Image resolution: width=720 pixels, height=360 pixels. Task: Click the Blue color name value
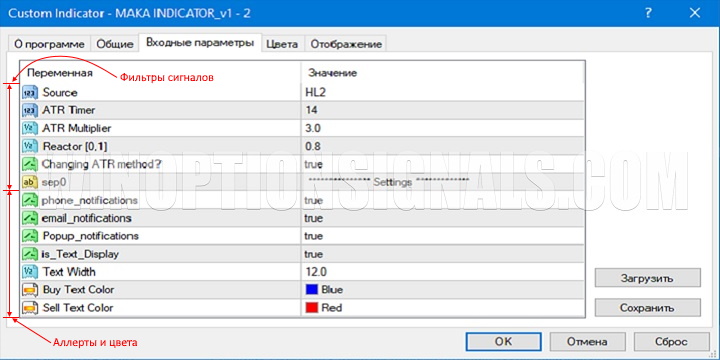(x=332, y=290)
